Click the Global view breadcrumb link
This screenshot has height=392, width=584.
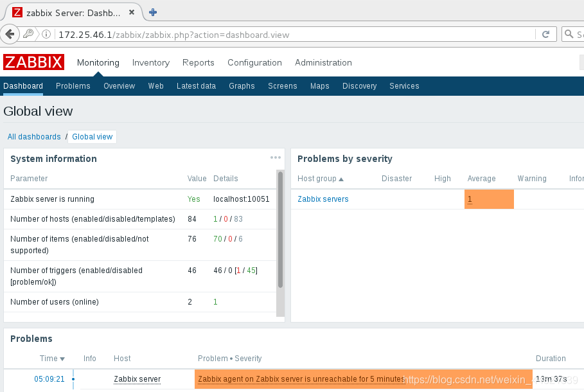[92, 137]
